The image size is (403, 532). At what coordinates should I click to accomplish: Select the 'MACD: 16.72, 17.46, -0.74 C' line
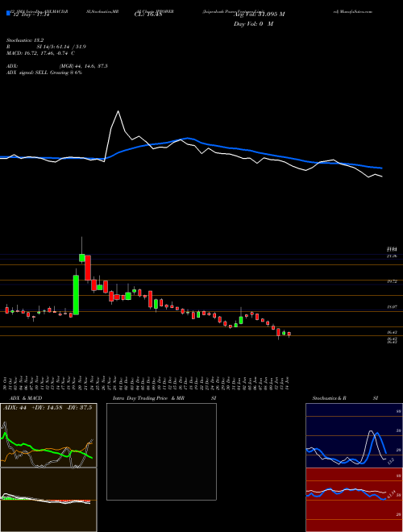41,53
